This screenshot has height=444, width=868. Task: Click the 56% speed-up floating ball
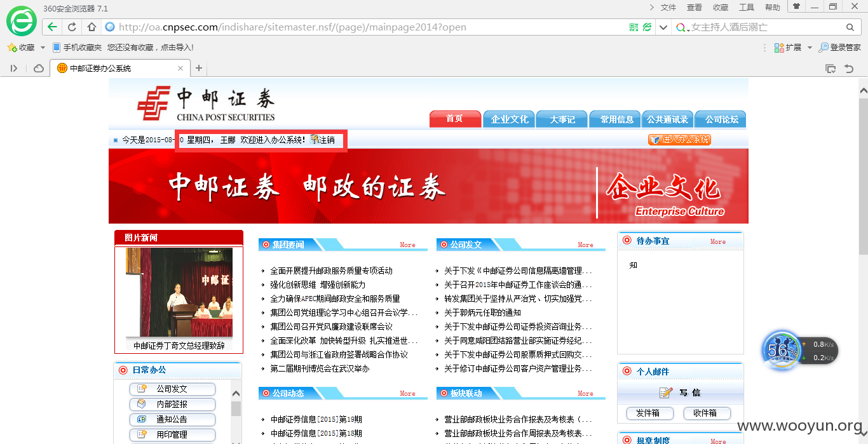[782, 350]
